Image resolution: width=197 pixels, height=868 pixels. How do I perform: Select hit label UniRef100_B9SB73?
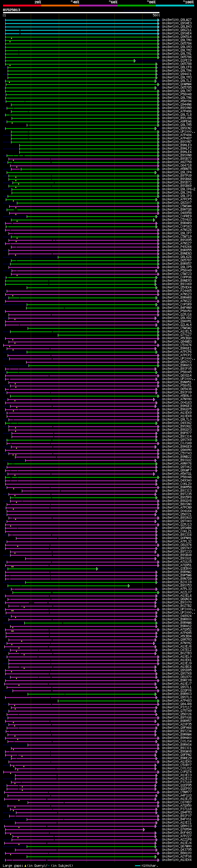(177, 159)
